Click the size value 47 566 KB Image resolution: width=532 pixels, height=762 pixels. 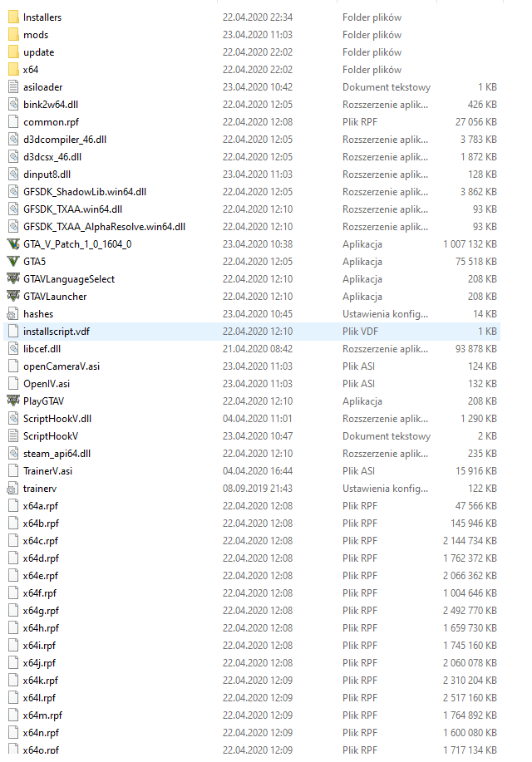476,506
